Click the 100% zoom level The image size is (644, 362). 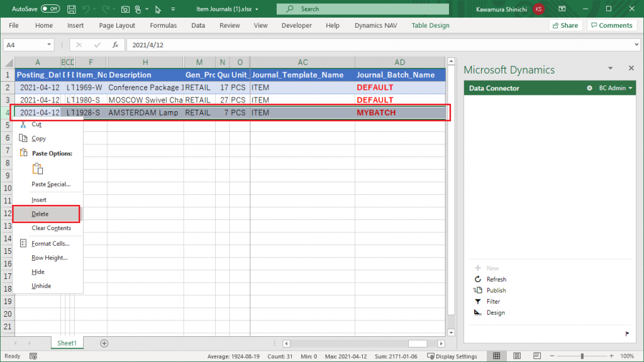[x=627, y=356]
